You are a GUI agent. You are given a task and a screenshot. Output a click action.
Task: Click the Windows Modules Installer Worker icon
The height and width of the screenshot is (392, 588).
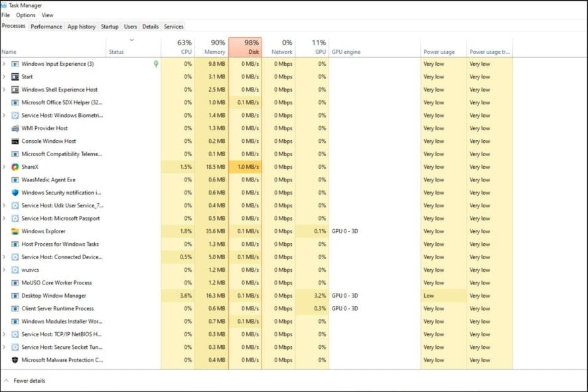click(x=15, y=322)
